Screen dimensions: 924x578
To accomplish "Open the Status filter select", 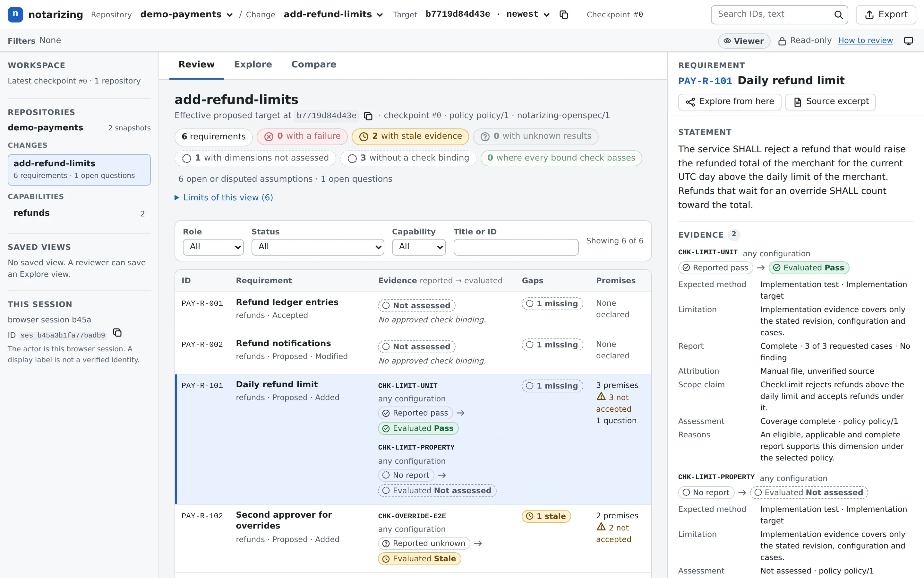I will (x=318, y=247).
